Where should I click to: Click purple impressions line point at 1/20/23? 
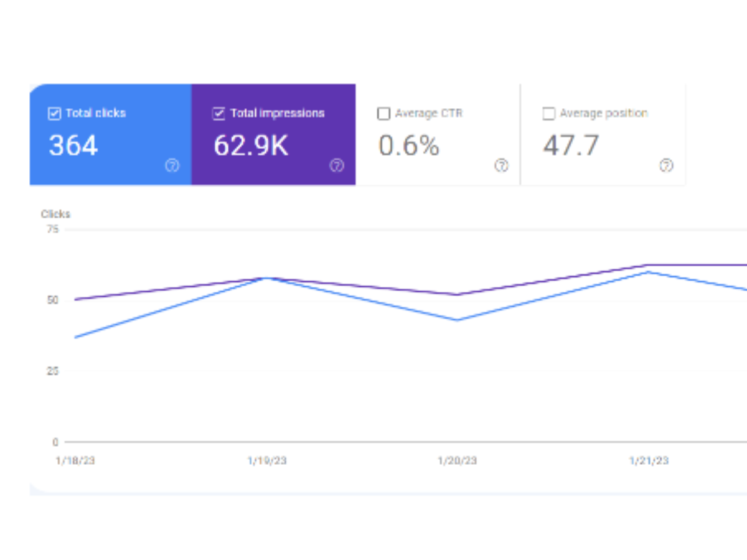point(458,295)
